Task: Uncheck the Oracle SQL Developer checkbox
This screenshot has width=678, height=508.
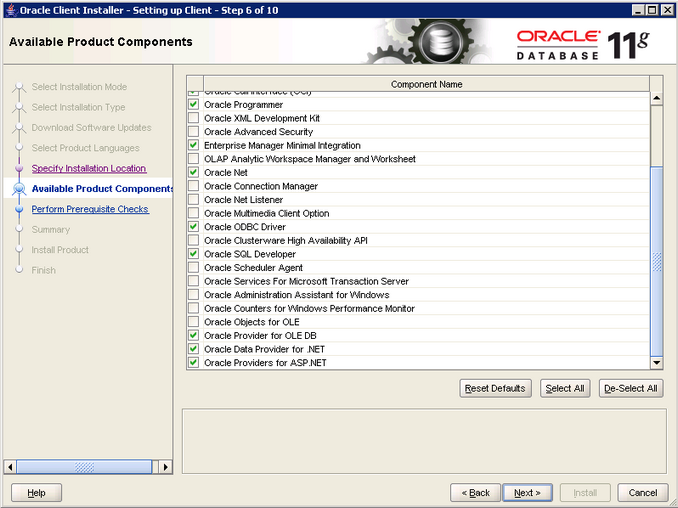Action: coord(193,254)
